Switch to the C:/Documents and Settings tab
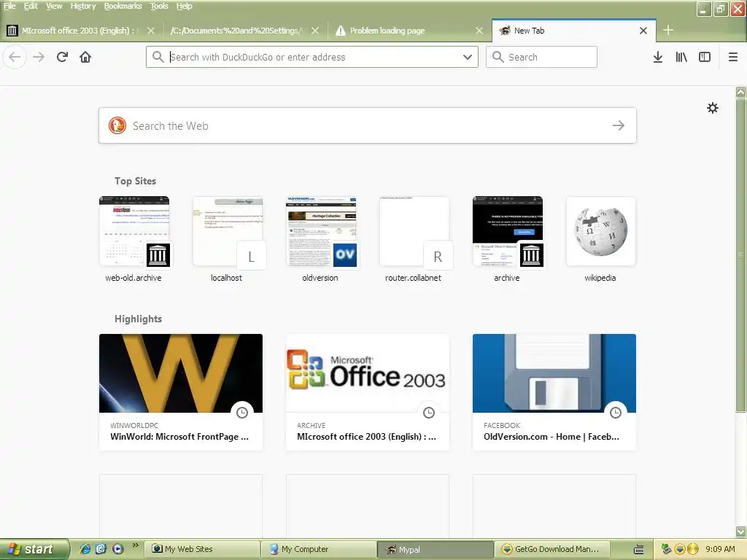Screen dimensions: 747x560 pos(236,31)
